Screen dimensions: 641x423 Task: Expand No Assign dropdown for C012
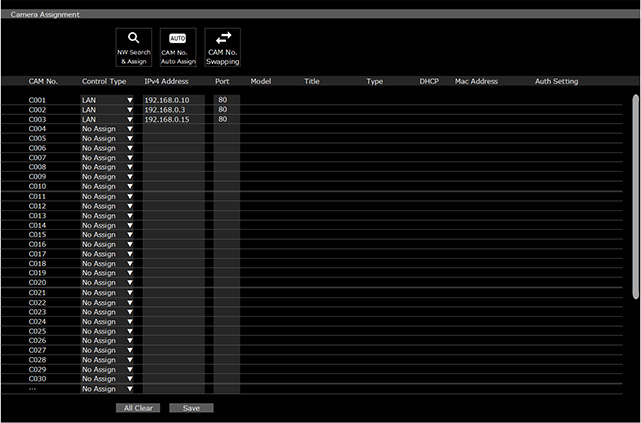coord(107,206)
